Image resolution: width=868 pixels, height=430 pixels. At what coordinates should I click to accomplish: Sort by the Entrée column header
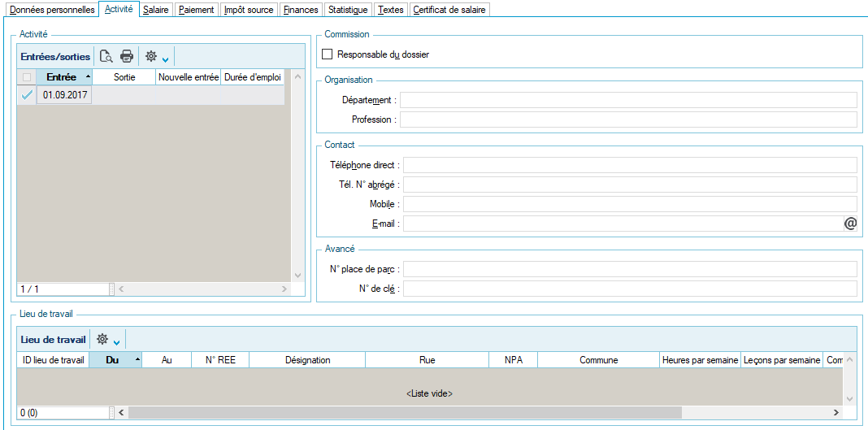point(64,77)
